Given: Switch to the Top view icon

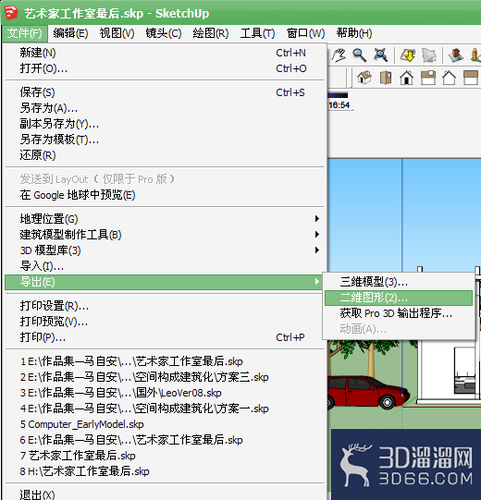Looking at the screenshot, I should pyautogui.click(x=386, y=78).
